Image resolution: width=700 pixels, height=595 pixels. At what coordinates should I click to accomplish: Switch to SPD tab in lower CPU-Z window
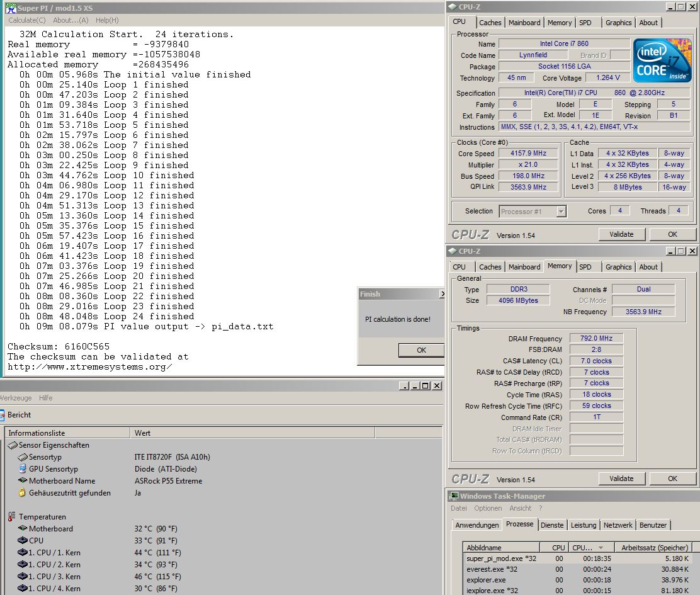585,267
